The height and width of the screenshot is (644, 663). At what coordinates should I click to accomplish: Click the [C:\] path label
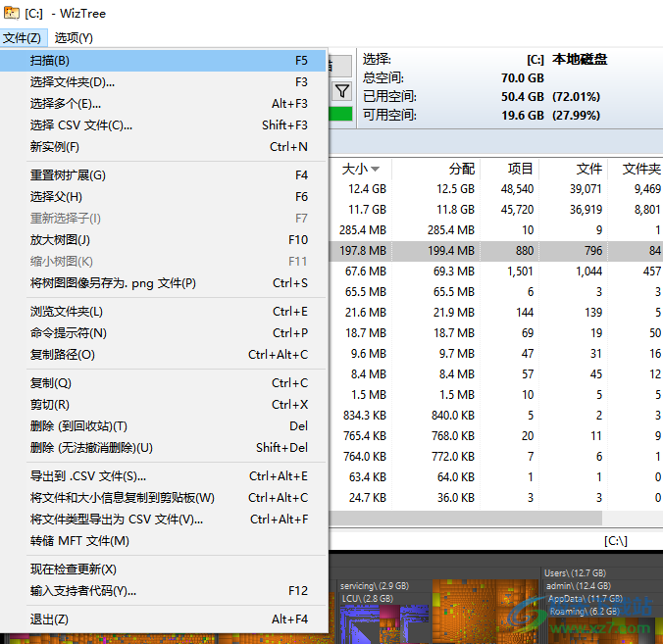click(616, 541)
